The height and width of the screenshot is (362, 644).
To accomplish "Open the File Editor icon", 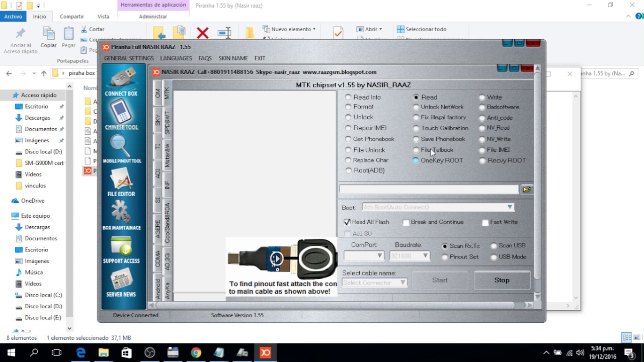I will pyautogui.click(x=121, y=182).
